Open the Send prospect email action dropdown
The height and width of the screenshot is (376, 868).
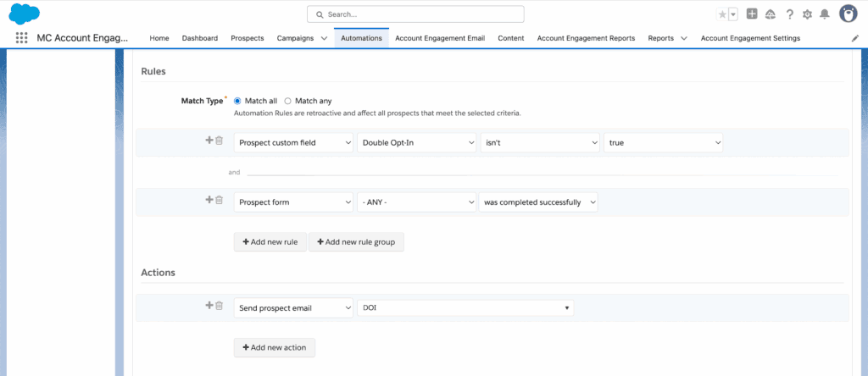(293, 308)
